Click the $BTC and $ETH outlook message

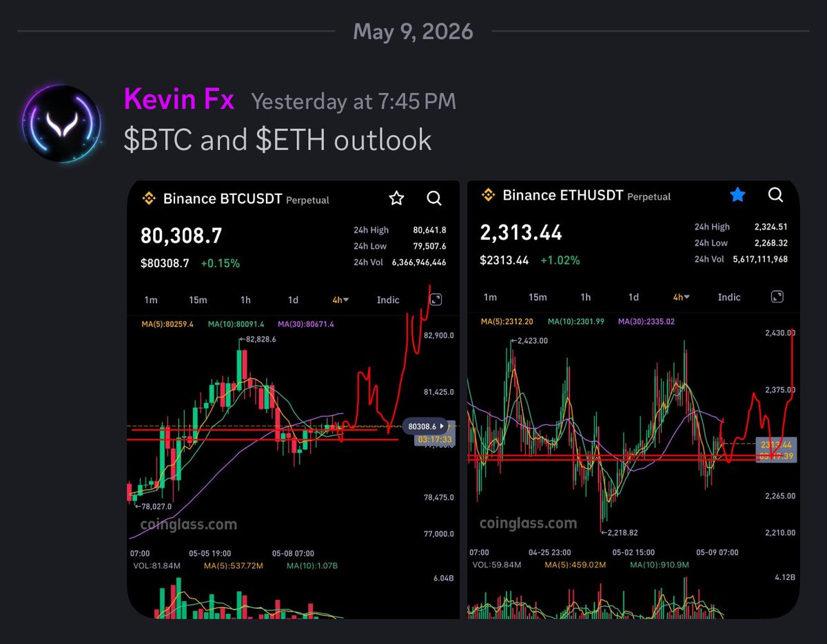tap(278, 140)
